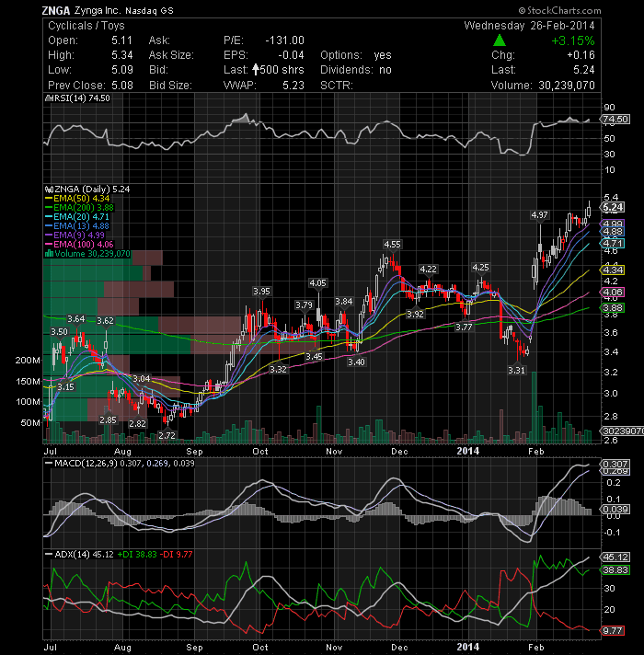
Task: Click the 3.40 price low annotation
Action: 356,362
